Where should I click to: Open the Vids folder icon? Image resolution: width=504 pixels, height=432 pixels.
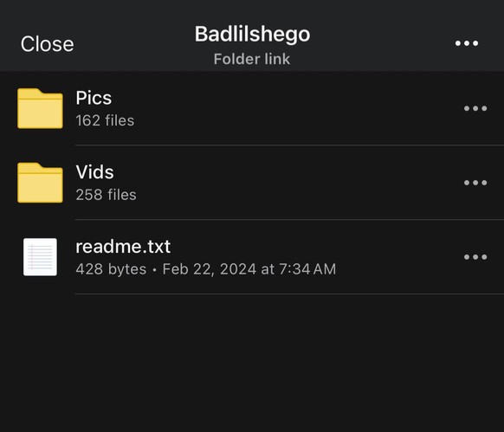pos(40,183)
